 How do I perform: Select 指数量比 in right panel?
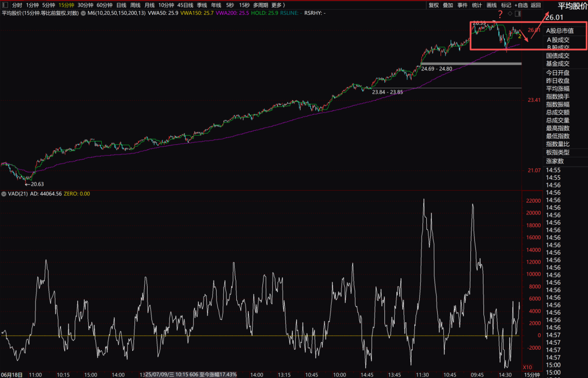558,144
